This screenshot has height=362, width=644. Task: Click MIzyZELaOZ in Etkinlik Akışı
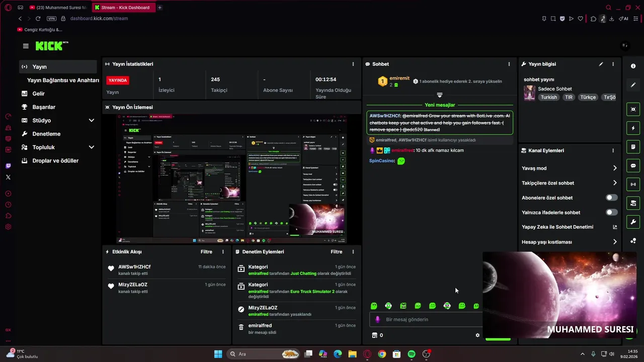coord(133,285)
